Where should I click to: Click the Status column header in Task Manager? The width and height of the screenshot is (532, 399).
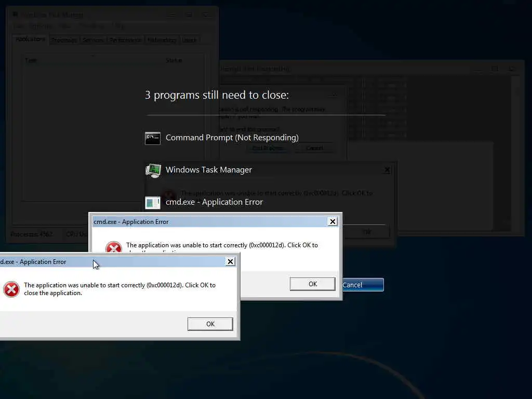pos(174,60)
